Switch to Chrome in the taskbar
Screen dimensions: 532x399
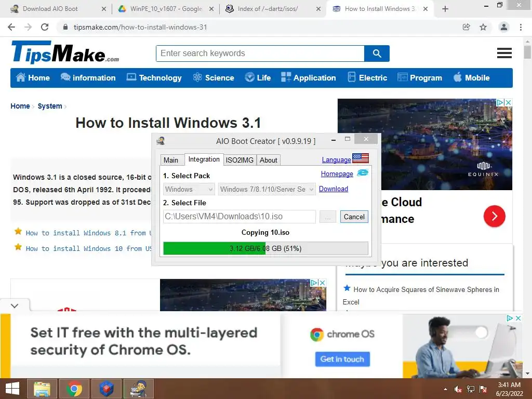[x=74, y=389]
